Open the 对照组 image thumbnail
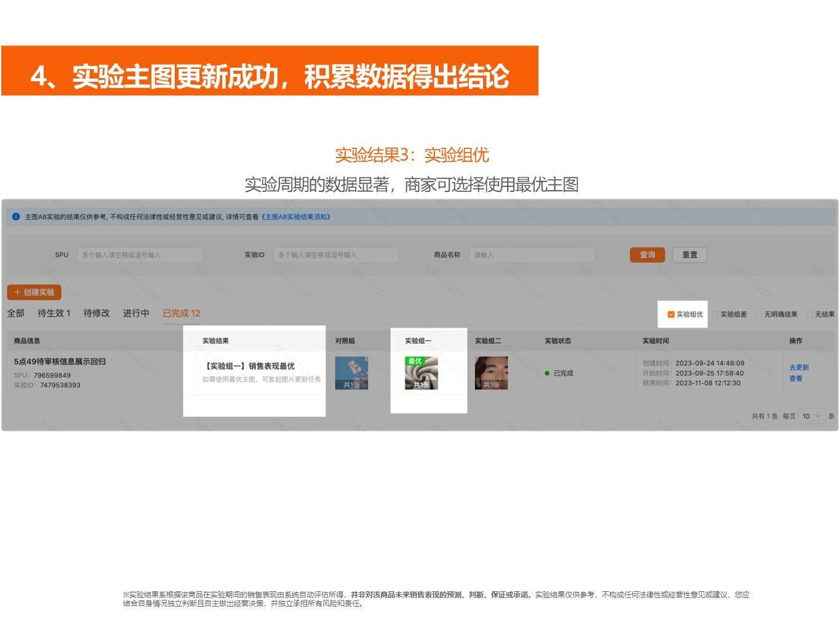840x630 pixels. pos(351,373)
